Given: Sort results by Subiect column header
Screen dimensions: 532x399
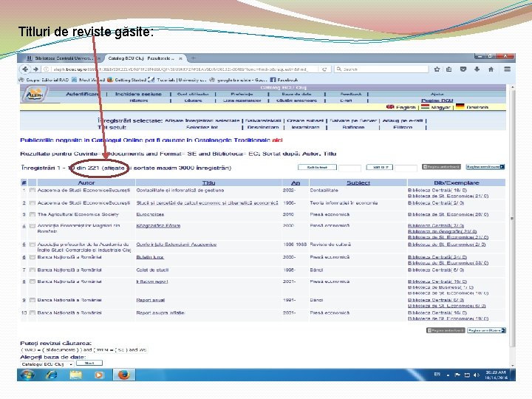Looking at the screenshot, I should (x=358, y=183).
